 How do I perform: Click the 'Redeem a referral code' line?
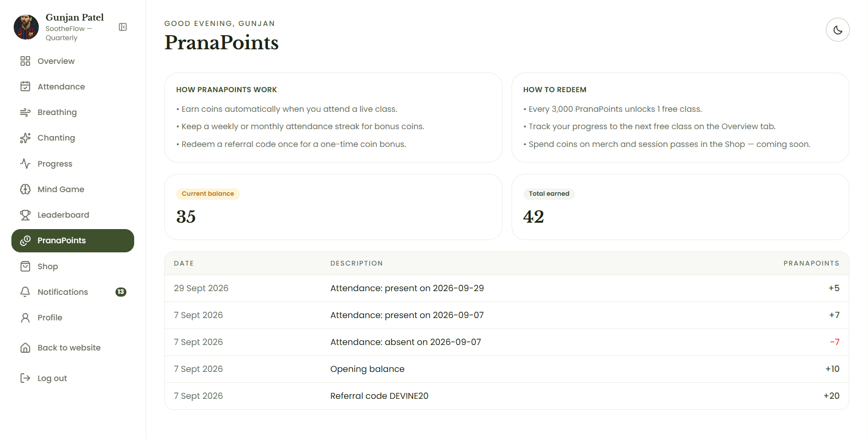[291, 144]
